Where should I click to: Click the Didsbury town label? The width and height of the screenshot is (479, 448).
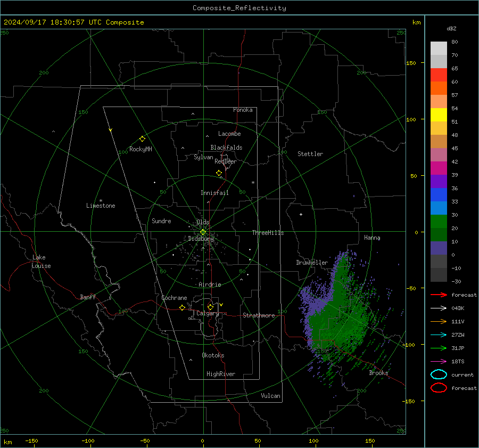201,239
